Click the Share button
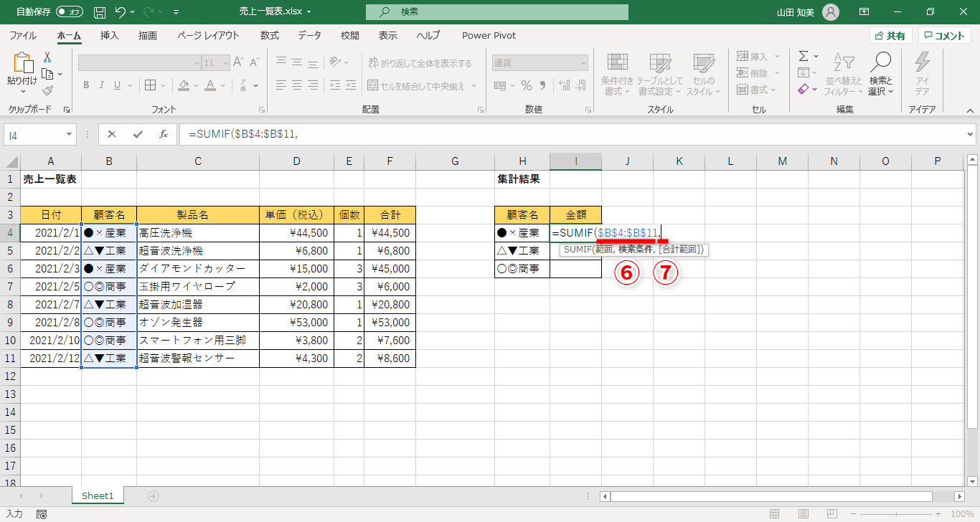 pos(891,36)
